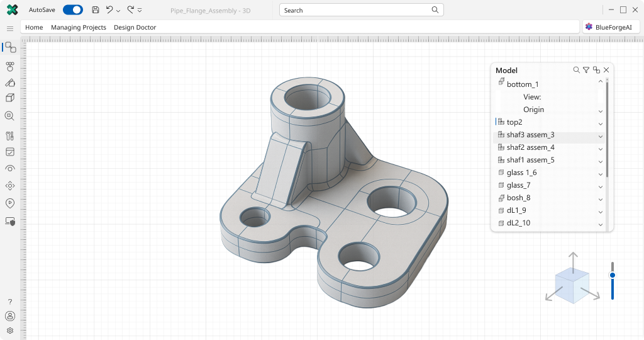Expand the glass_7 item chevron
644x340 pixels.
pos(601,186)
